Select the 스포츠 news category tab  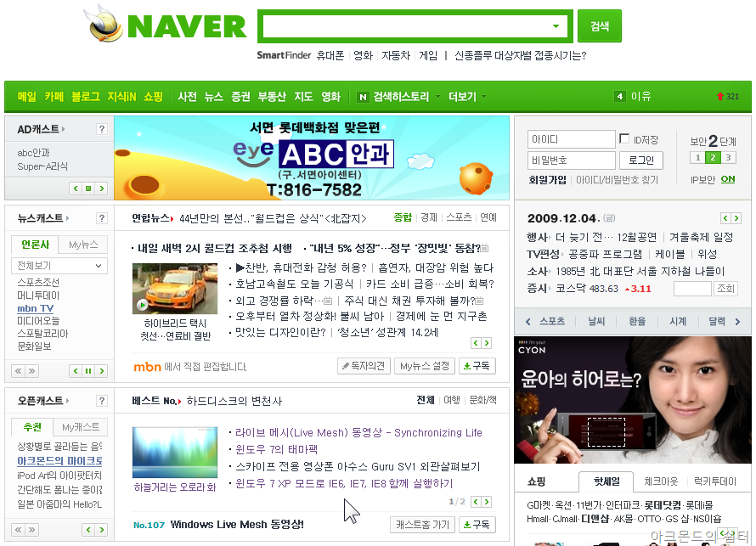(x=459, y=218)
